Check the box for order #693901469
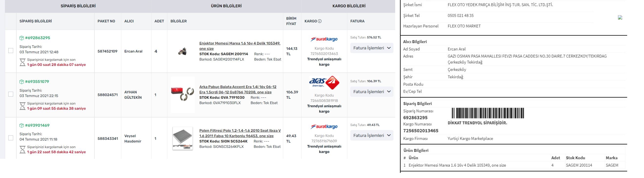Image resolution: width=644 pixels, height=178 pixels. pyautogui.click(x=11, y=138)
